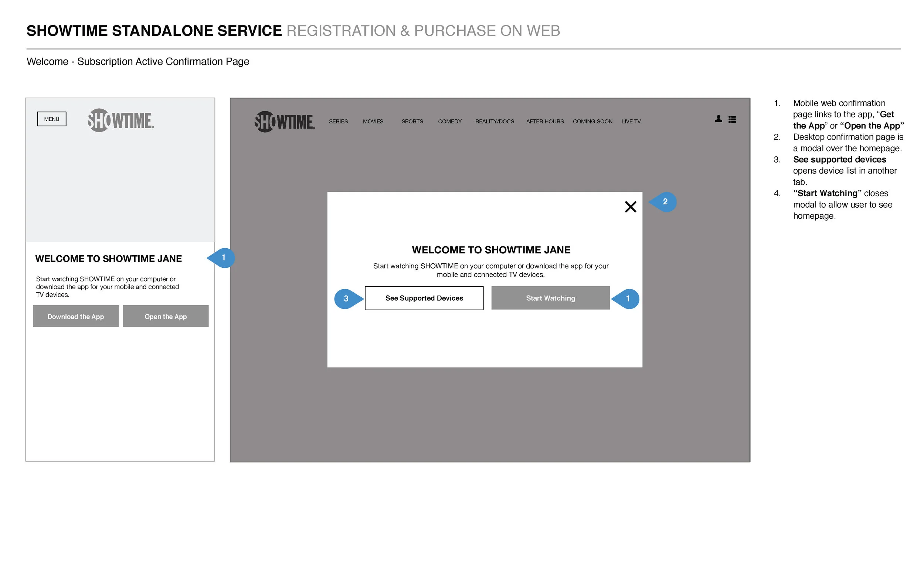Open the mobile MENU button
This screenshot has height=570, width=924.
point(52,119)
